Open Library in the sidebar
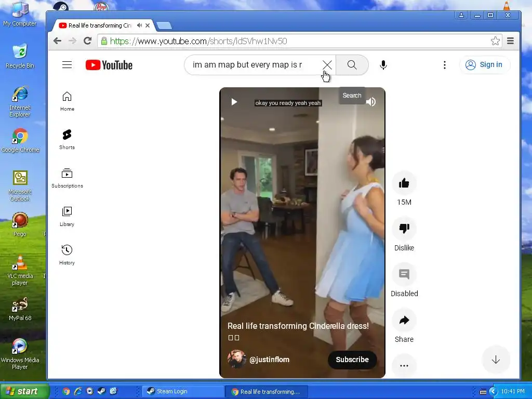The height and width of the screenshot is (399, 532). tap(67, 217)
